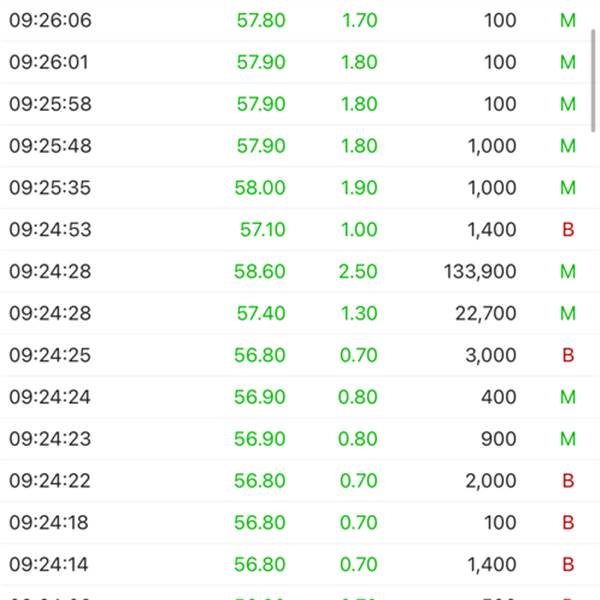Select the 58.60 price trade
Viewport: 600px width, 600px height.
click(x=261, y=272)
